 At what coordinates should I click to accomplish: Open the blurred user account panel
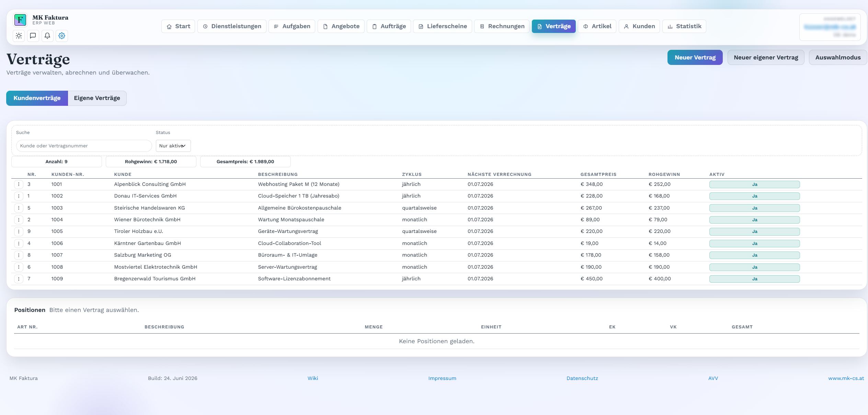click(830, 27)
